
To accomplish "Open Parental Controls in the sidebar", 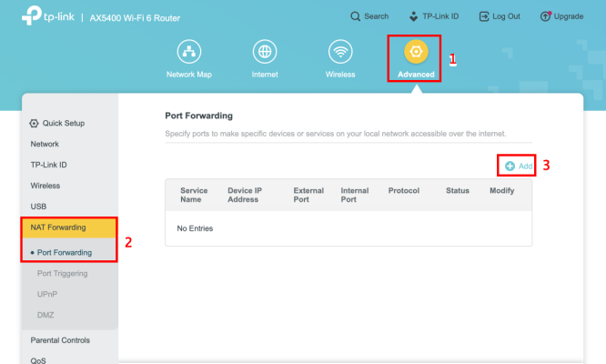I will 60,340.
